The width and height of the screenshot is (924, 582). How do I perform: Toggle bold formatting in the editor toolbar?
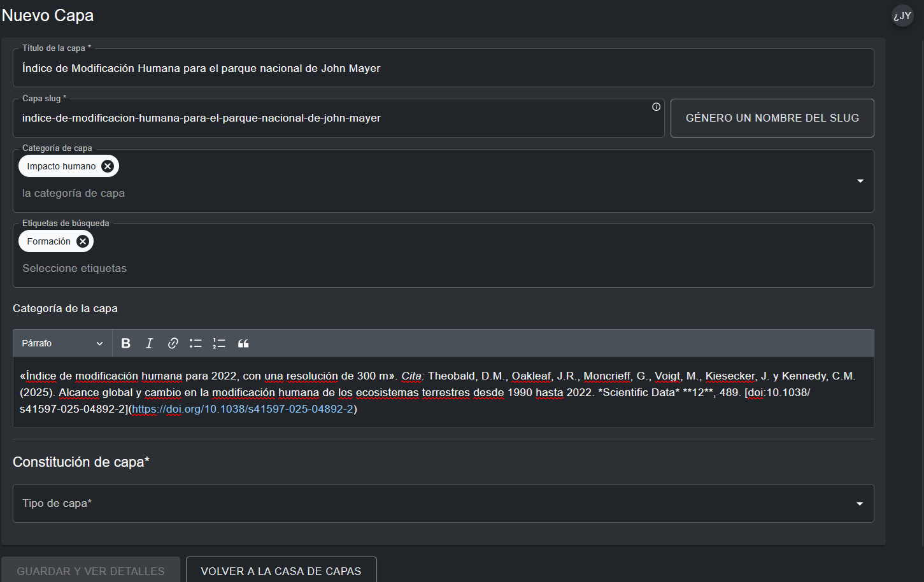click(x=126, y=343)
